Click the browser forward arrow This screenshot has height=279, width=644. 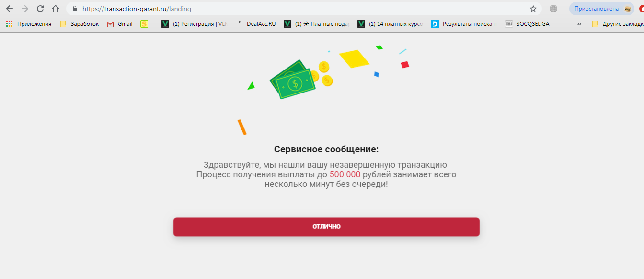[25, 9]
